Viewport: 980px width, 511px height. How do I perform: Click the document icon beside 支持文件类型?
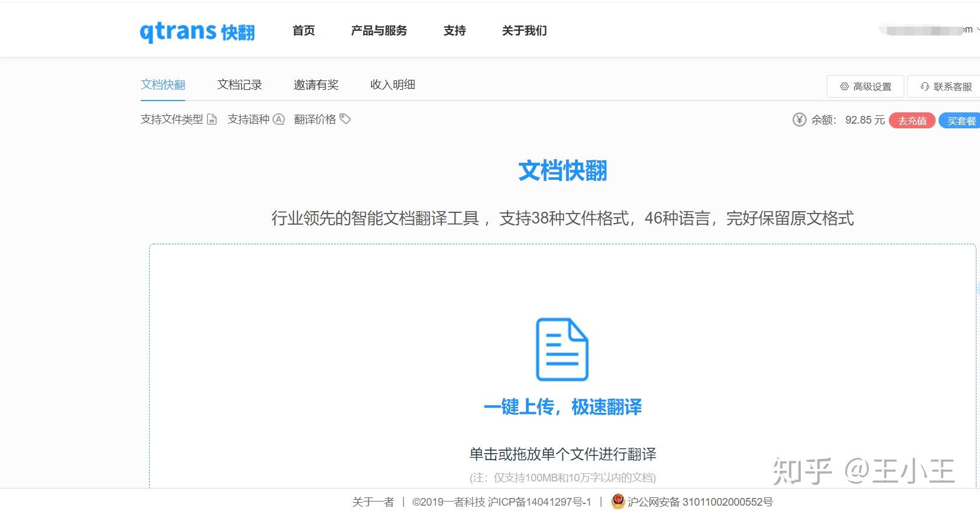(x=212, y=119)
